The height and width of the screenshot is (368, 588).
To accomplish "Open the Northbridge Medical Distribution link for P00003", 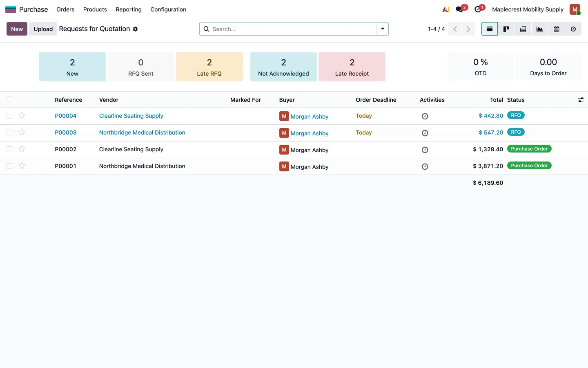I will (142, 132).
